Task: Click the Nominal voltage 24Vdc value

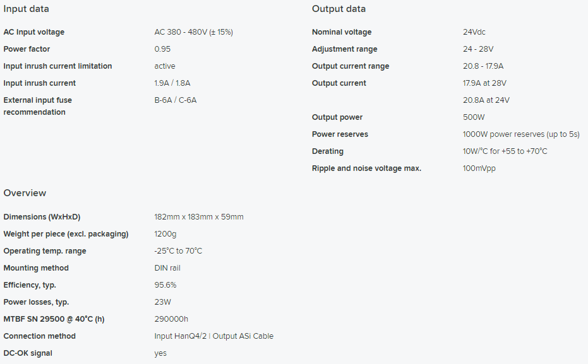Action: click(474, 32)
